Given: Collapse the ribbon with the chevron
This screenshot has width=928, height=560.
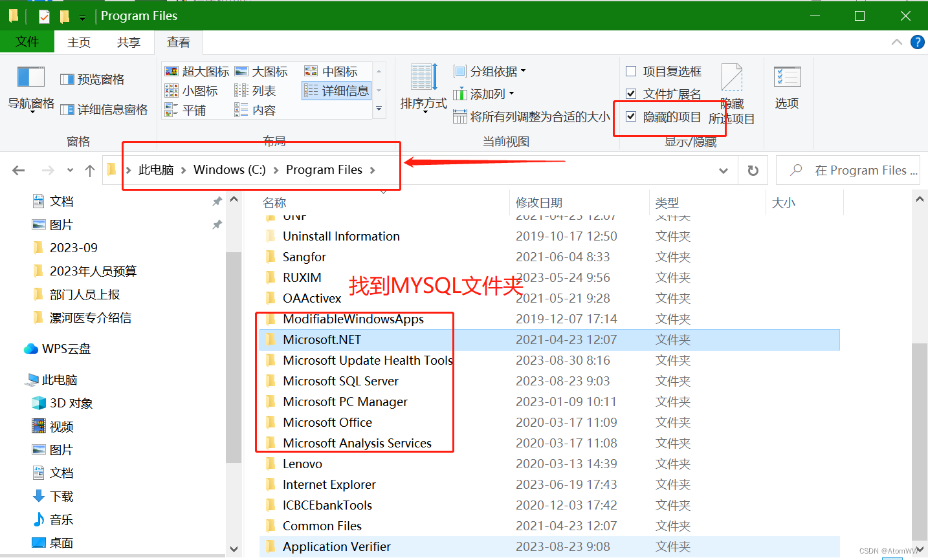Looking at the screenshot, I should [x=897, y=42].
